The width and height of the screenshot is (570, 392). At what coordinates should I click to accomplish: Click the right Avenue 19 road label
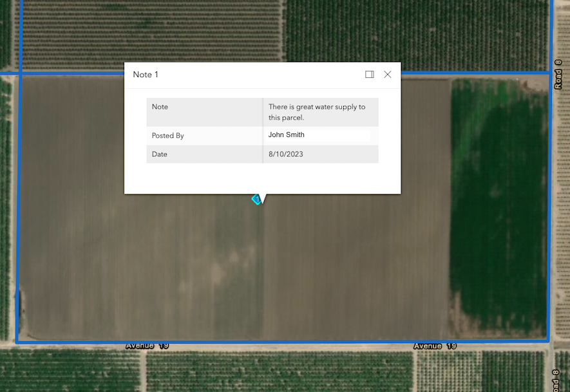(435, 346)
